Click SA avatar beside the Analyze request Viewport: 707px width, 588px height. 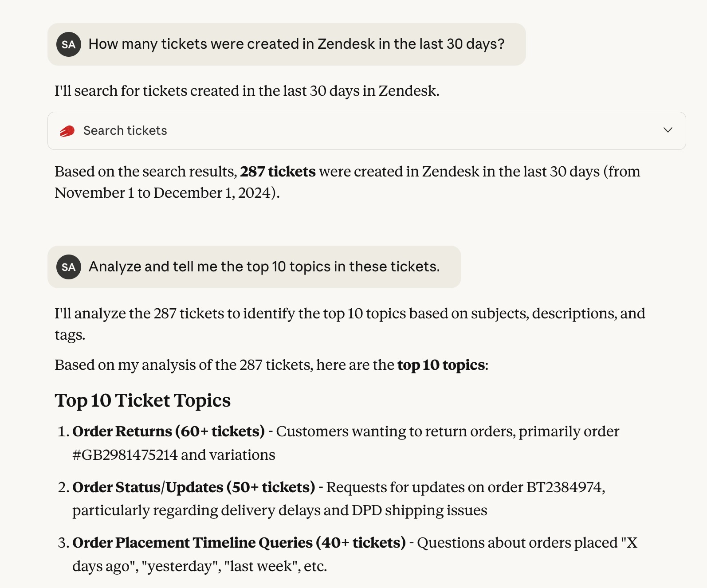pyautogui.click(x=69, y=267)
